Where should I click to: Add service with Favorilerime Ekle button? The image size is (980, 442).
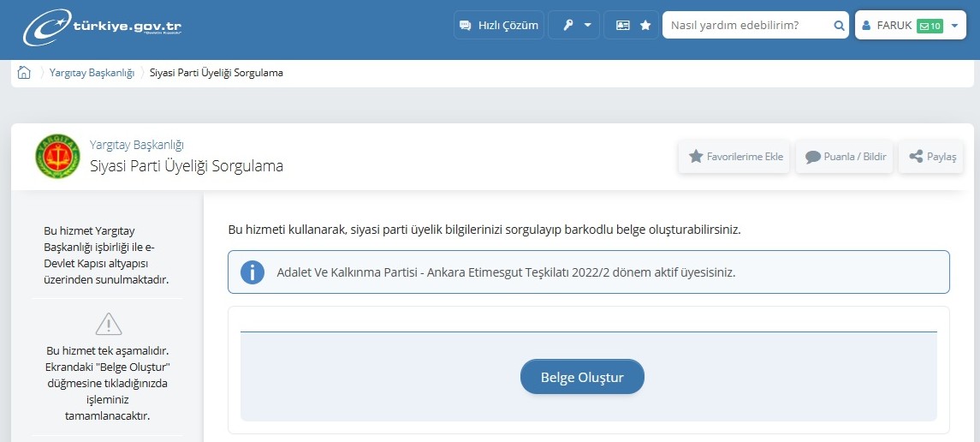734,156
